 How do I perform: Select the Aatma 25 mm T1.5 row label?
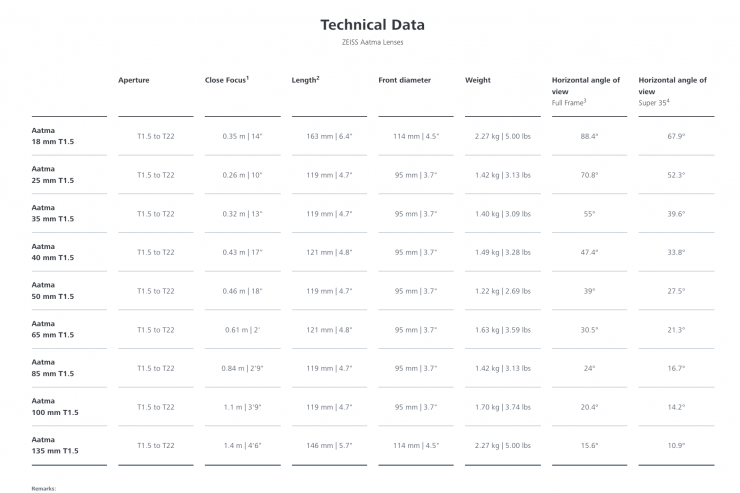(x=53, y=175)
